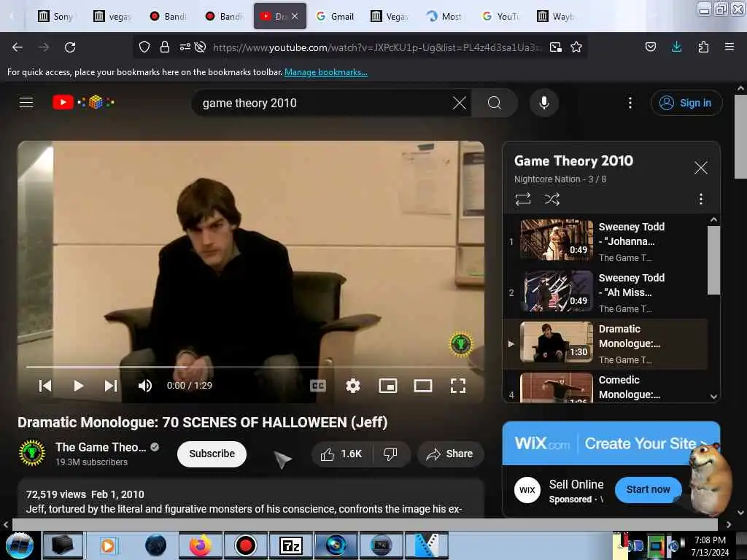747x560 pixels.
Task: Toggle loop playlist
Action: coord(522,198)
